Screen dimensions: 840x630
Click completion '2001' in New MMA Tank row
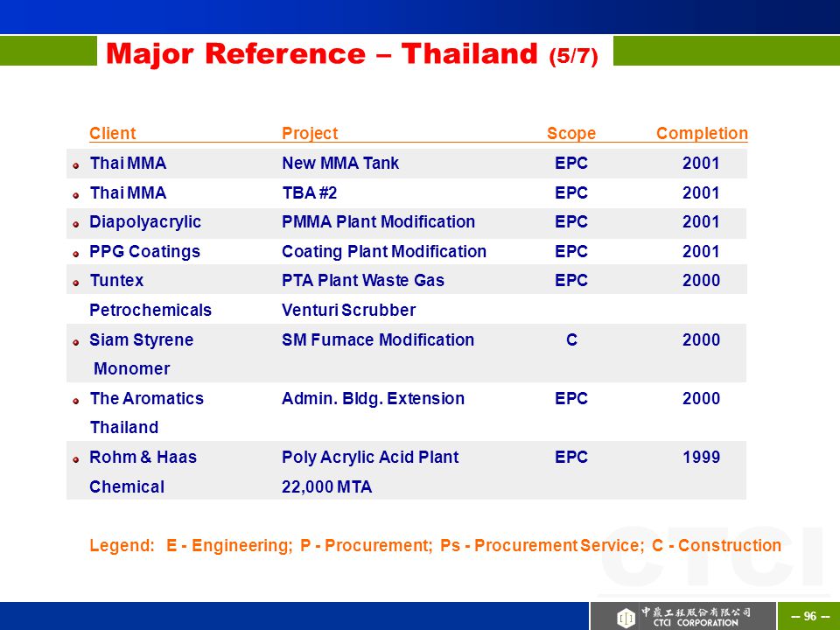701,163
